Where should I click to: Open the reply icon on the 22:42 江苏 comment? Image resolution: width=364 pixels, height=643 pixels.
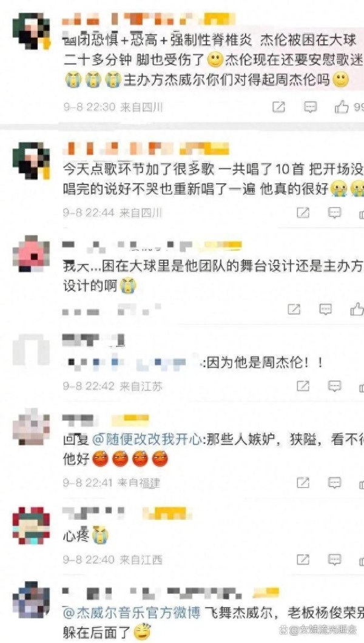pyautogui.click(x=335, y=386)
